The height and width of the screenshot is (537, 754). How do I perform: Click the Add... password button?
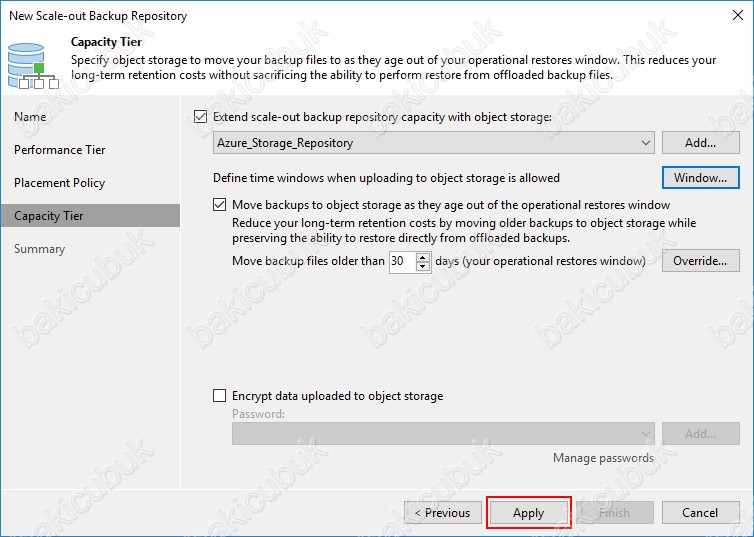(x=701, y=434)
